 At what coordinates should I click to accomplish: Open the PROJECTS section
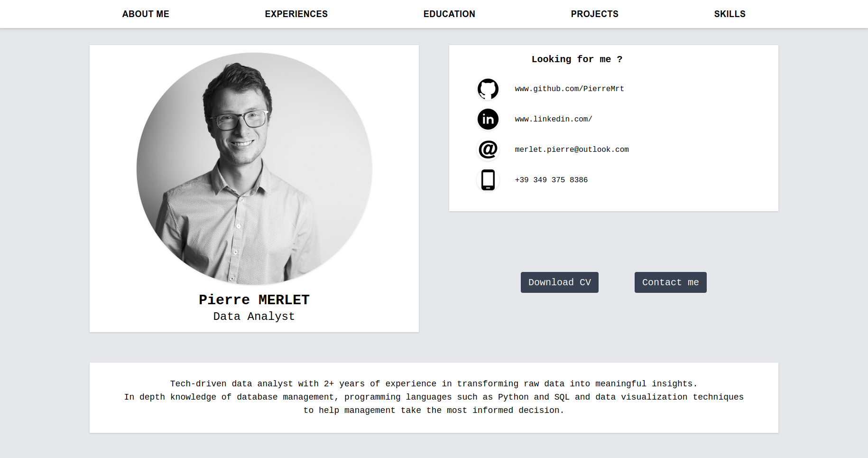[595, 14]
